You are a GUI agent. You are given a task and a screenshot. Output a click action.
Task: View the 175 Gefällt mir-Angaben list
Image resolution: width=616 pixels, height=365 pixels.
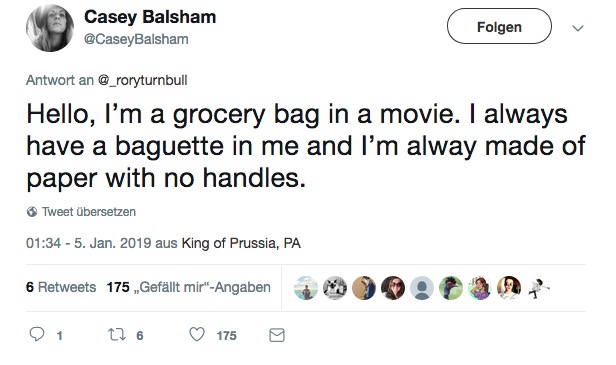(189, 287)
